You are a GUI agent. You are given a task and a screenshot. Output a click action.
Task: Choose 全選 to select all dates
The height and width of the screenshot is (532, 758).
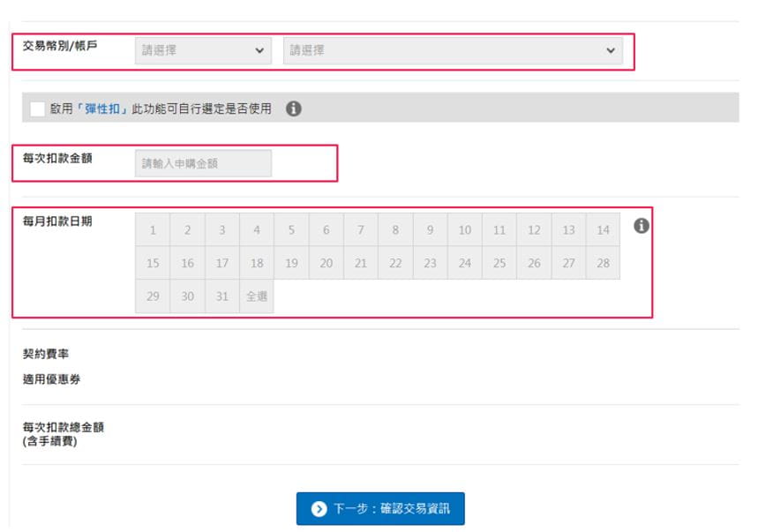257,296
